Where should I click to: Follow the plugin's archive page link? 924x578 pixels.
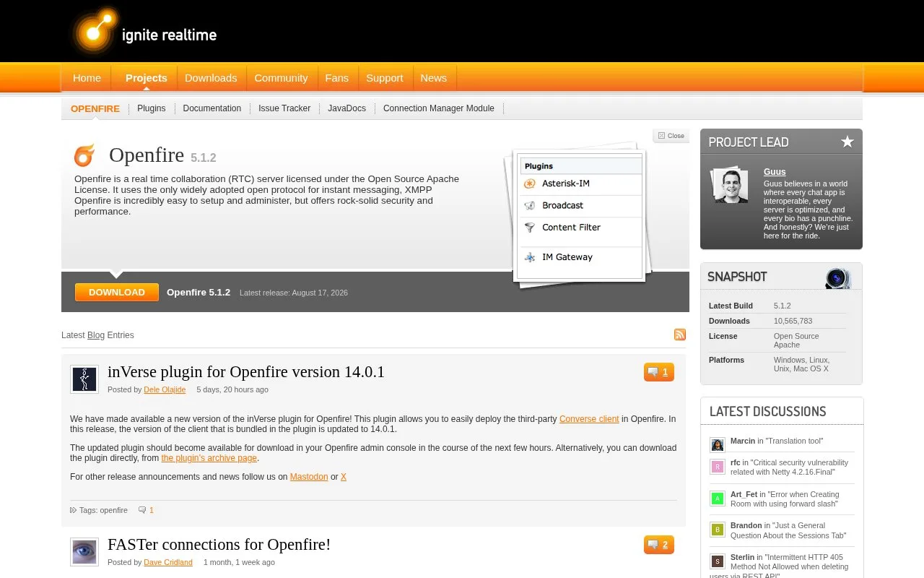point(209,458)
